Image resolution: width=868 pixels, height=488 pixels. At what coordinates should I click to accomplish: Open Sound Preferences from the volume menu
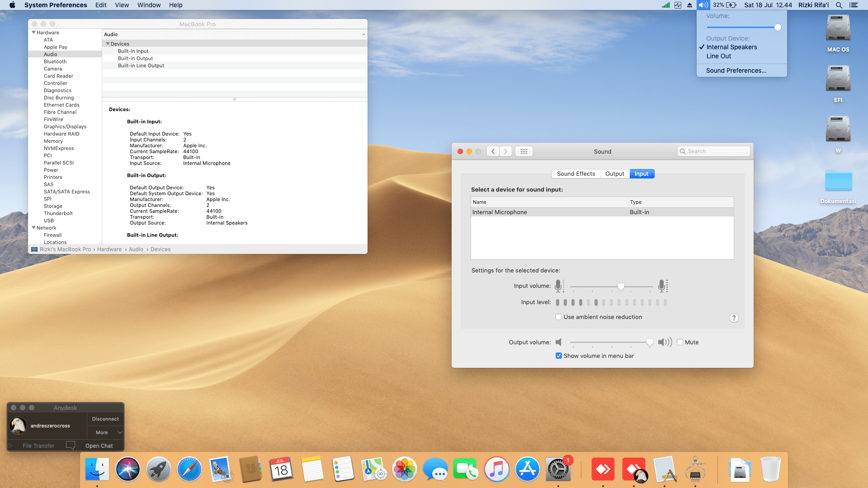coord(736,70)
